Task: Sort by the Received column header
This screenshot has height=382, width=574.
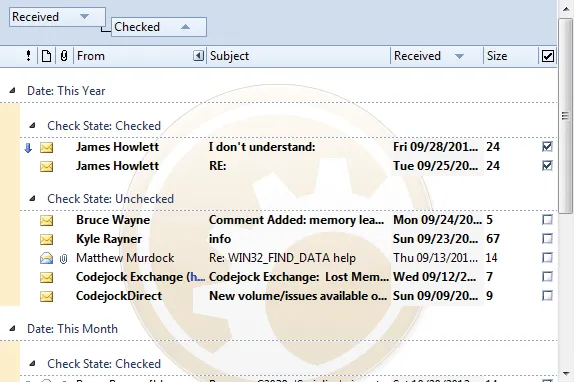Action: (x=437, y=56)
